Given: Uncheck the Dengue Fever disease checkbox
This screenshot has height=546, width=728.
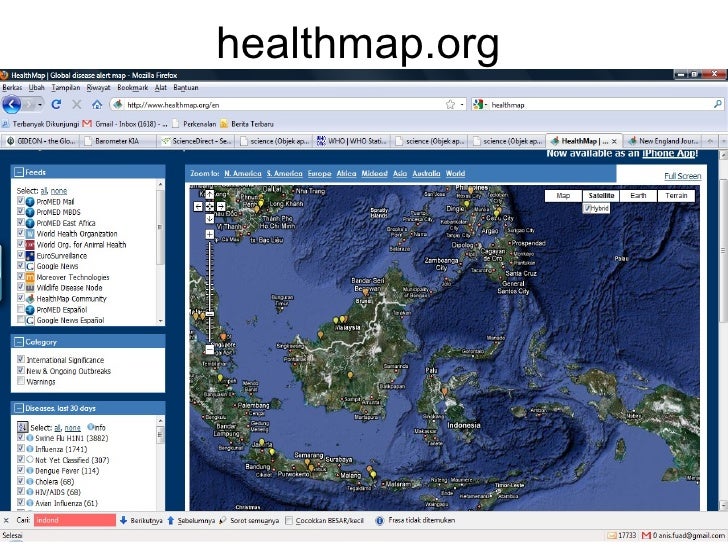Looking at the screenshot, I should point(20,469).
